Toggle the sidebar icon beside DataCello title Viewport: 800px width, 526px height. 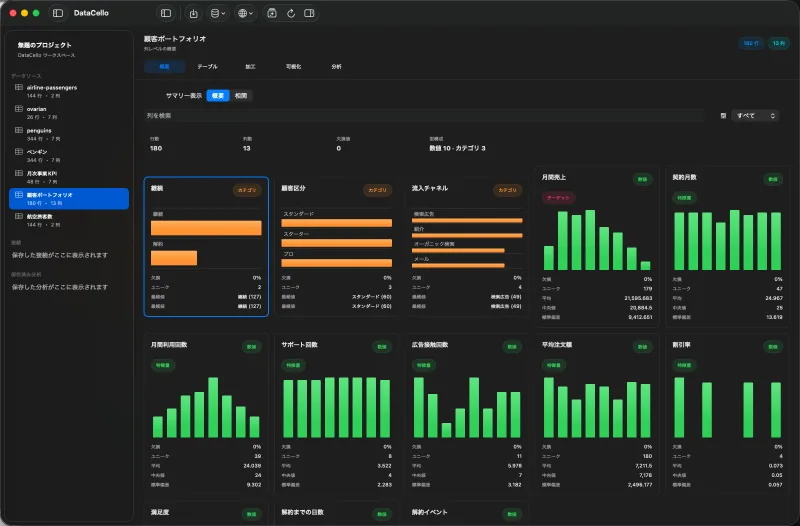[x=58, y=13]
